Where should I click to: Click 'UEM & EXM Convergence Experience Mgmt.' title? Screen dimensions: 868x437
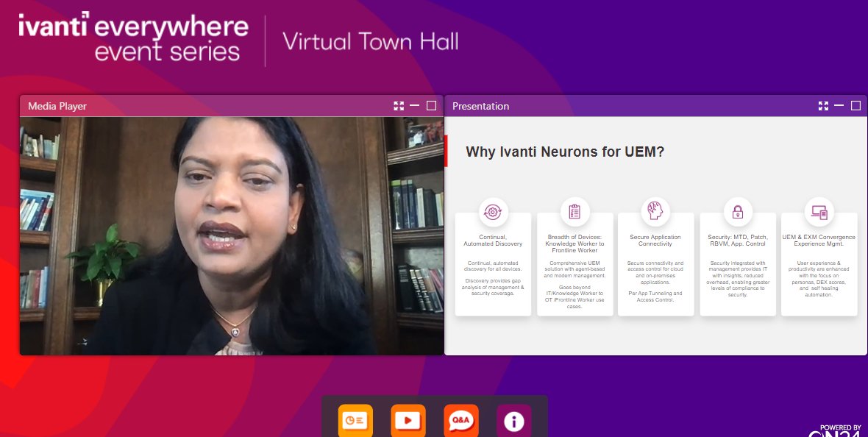point(819,241)
